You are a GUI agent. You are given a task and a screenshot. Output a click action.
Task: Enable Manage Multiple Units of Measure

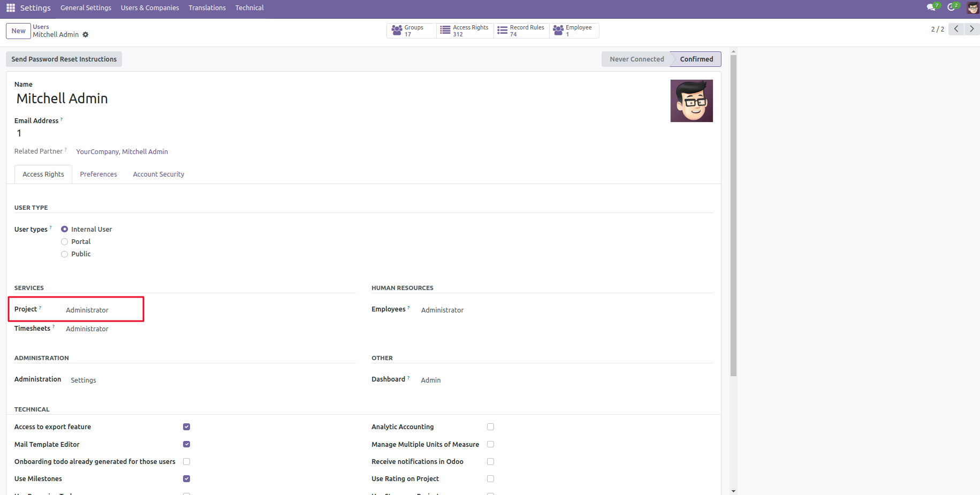(491, 444)
